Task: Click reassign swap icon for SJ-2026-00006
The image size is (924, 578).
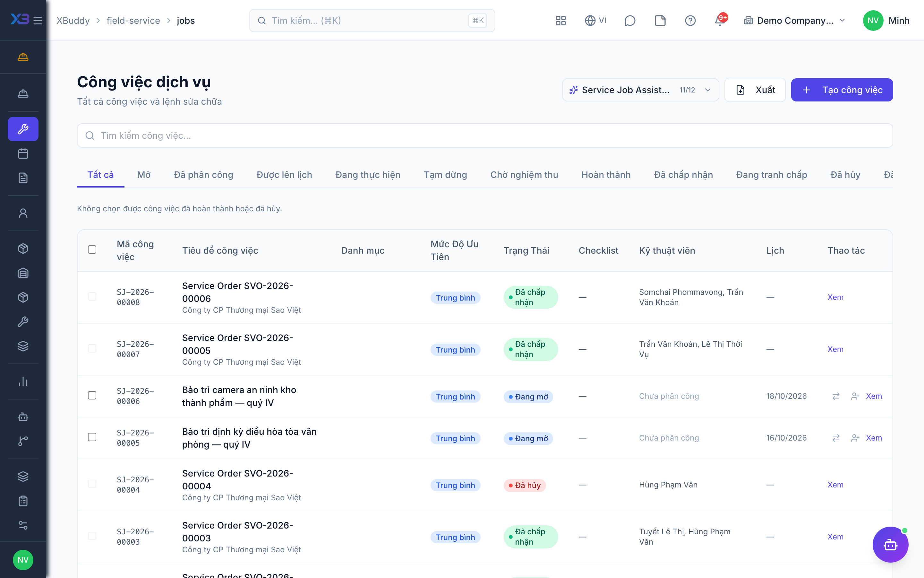Action: click(x=836, y=397)
